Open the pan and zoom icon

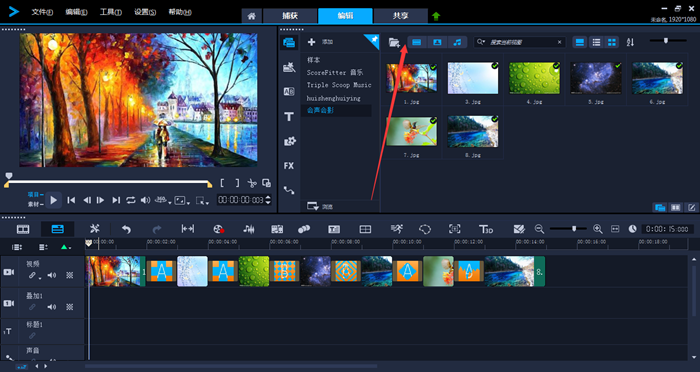click(x=454, y=229)
